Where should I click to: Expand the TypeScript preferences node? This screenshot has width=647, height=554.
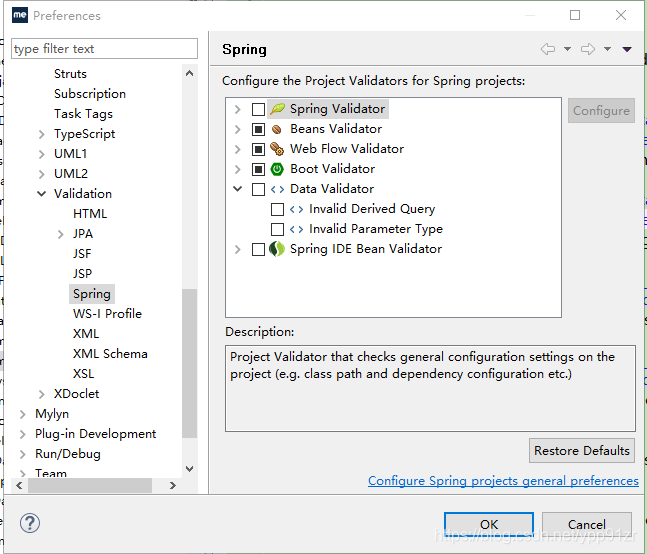[x=41, y=134]
